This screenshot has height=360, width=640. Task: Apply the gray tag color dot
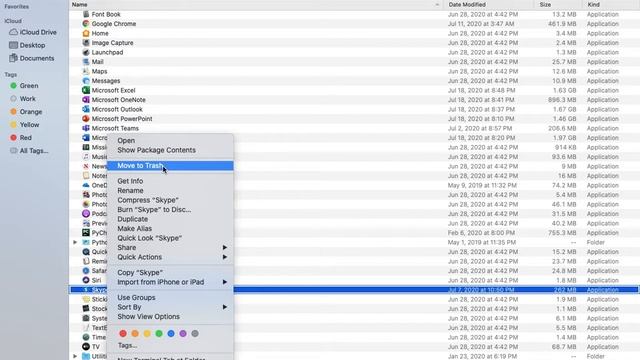(195, 333)
